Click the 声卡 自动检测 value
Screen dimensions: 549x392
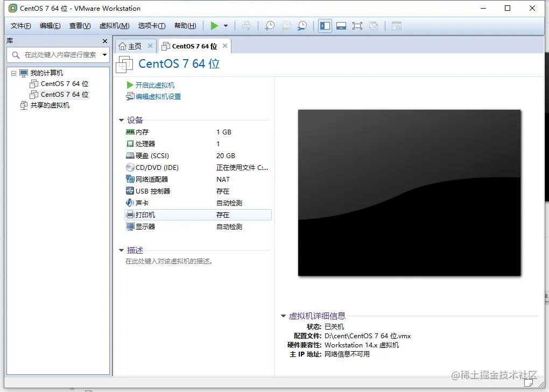pos(229,203)
